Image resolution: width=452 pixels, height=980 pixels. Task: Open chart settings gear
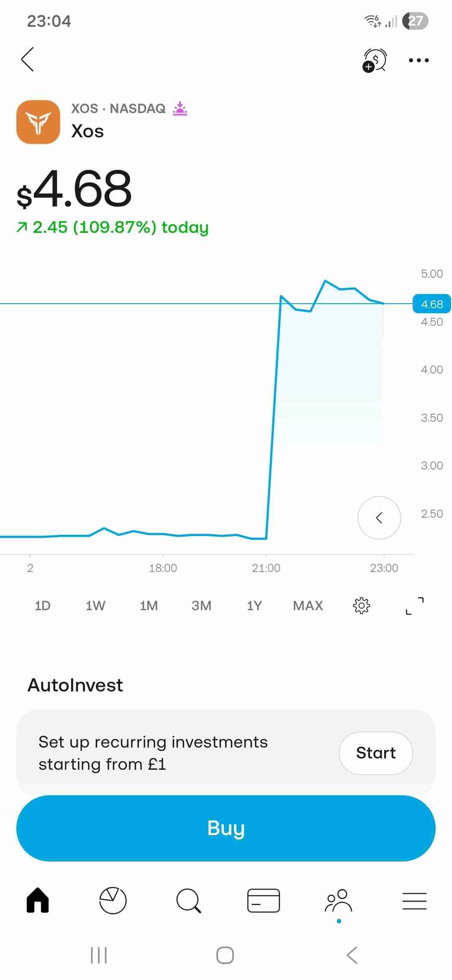tap(362, 606)
